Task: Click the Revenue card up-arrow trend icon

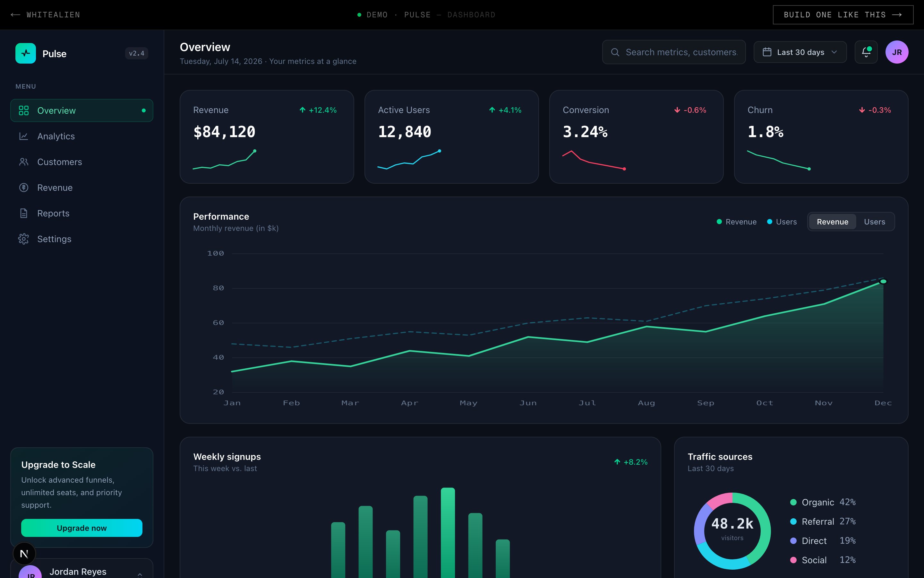Action: pyautogui.click(x=303, y=110)
